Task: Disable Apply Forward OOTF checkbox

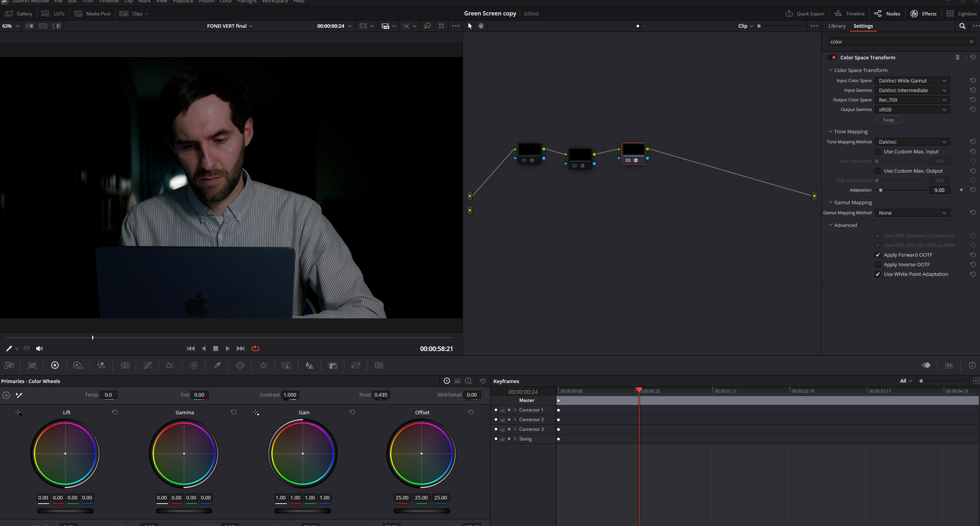Action: 878,255
